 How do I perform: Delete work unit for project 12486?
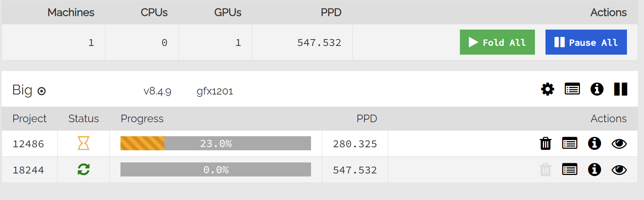[x=546, y=143]
